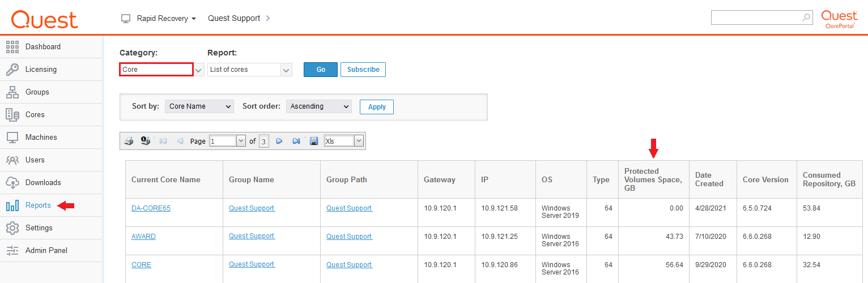Open Groups in the sidebar
This screenshot has height=283, width=868.
click(x=52, y=92)
